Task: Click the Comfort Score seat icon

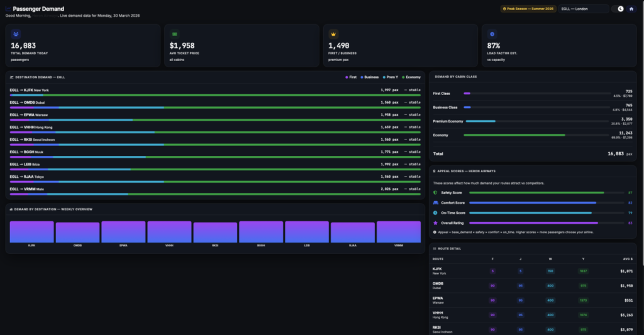Action: (435, 203)
